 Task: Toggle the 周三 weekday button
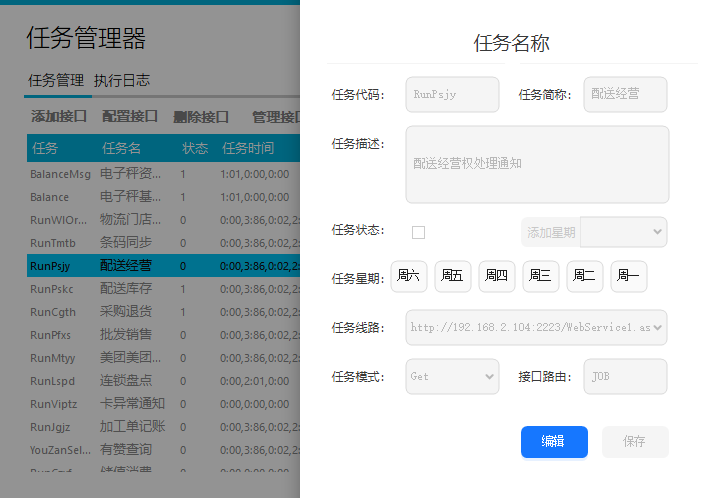pyautogui.click(x=541, y=277)
